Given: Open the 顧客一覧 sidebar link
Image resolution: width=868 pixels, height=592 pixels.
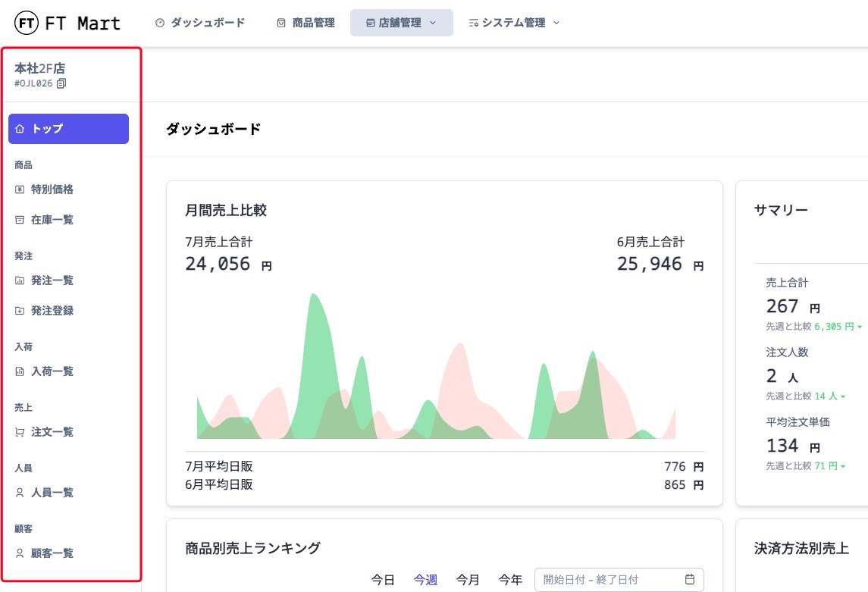Looking at the screenshot, I should coord(52,553).
